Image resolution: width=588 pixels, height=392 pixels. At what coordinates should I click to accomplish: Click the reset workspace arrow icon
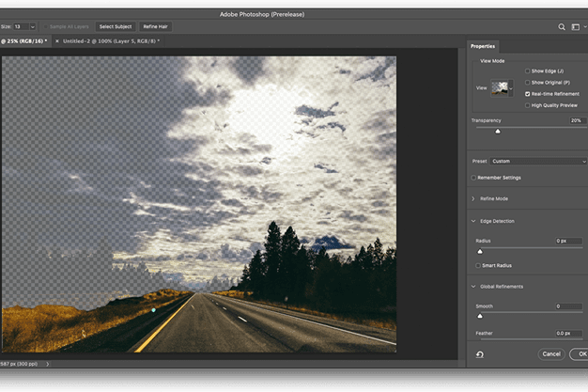[x=480, y=354]
